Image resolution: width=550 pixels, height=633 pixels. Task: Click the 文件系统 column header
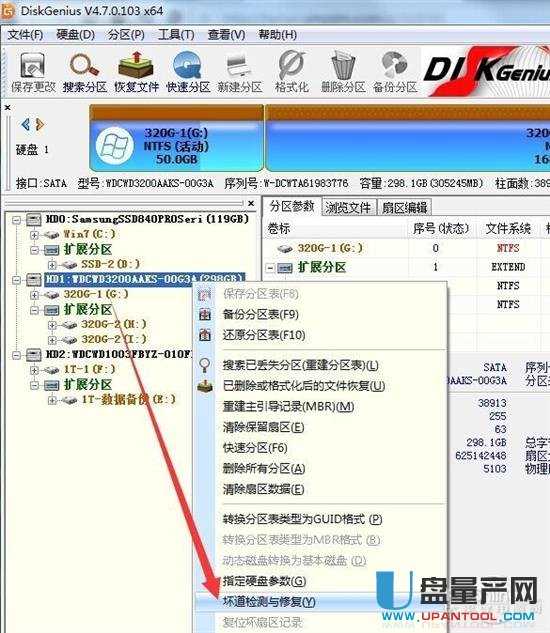(508, 228)
